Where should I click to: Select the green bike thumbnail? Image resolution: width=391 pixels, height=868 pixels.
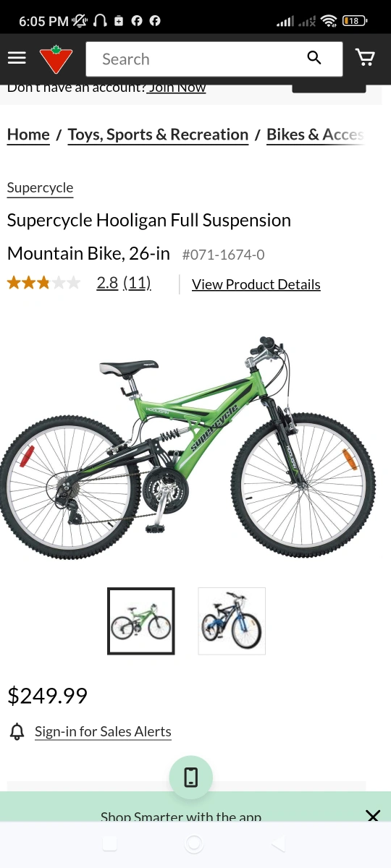pos(141,621)
